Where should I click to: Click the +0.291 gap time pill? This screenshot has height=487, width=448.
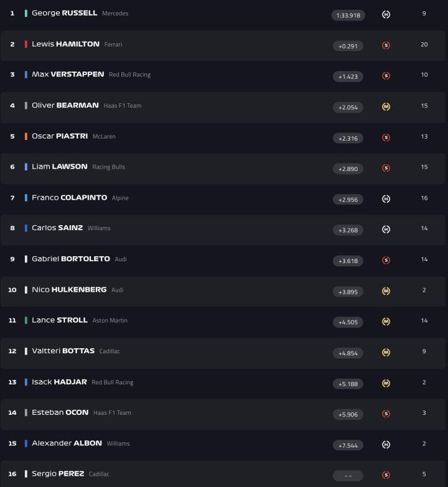(348, 45)
